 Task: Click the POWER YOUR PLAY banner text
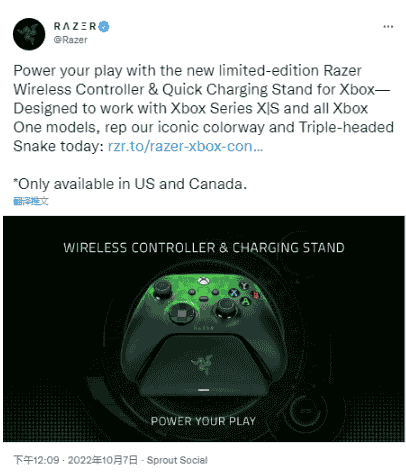(203, 421)
